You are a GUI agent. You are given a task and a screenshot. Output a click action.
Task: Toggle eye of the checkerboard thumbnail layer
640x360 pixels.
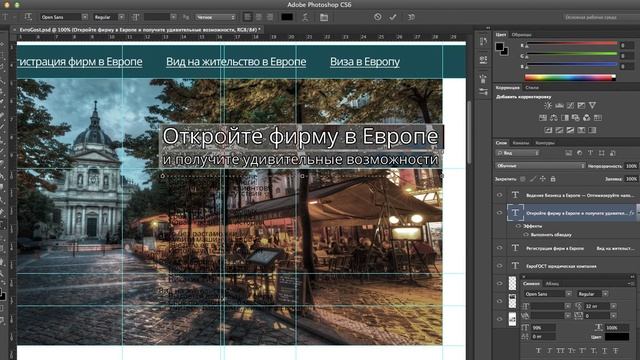[x=500, y=283]
